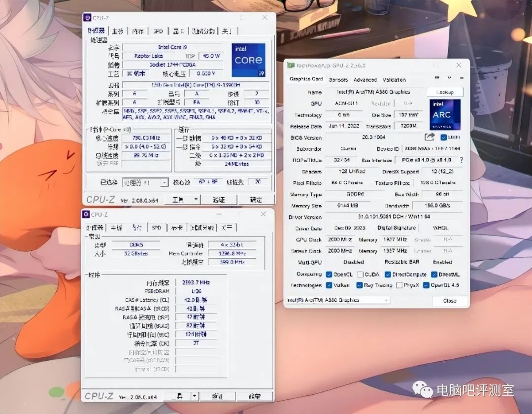The width and height of the screenshot is (532, 414).
Task: Expand the 工具 arrow in the CPU-Z processor window
Action: tap(196, 200)
